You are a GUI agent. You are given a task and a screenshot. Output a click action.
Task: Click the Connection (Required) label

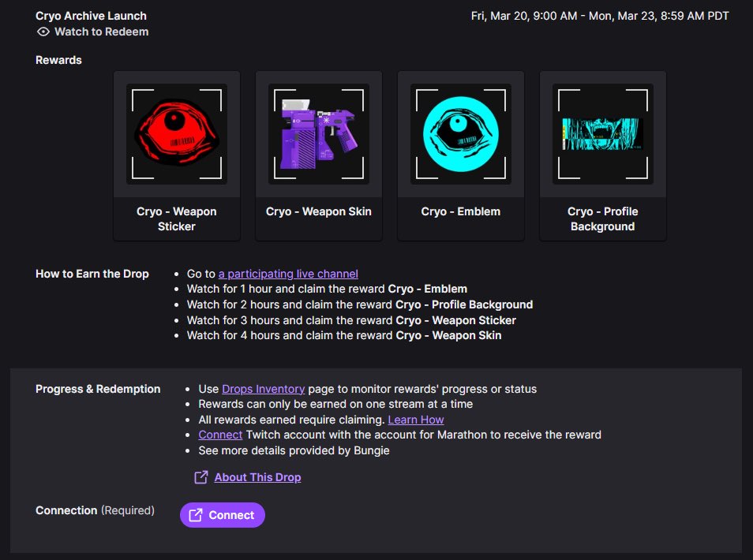(x=95, y=510)
